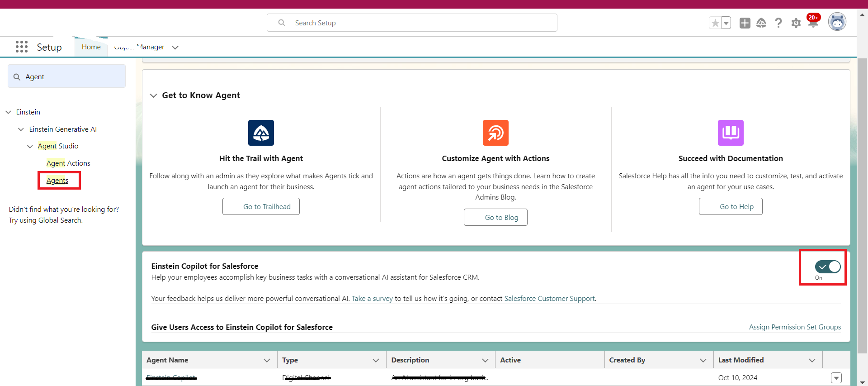Open the Created By column menu chevron
This screenshot has height=386, width=868.
[x=703, y=360]
